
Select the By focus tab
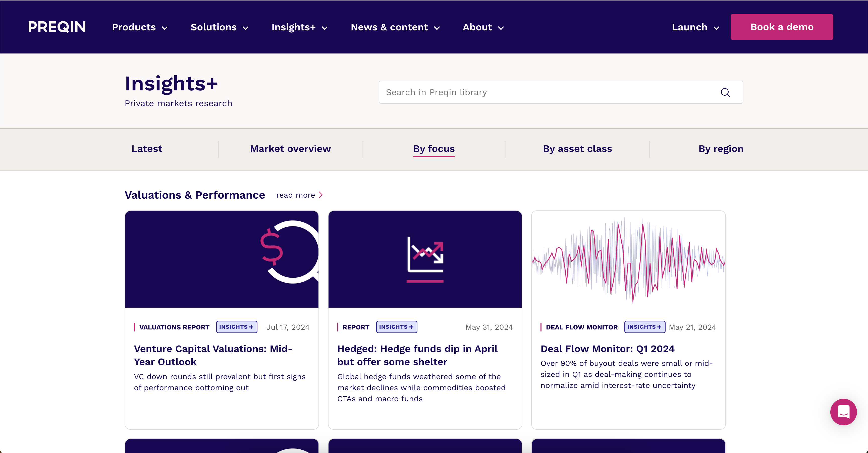[x=434, y=149]
